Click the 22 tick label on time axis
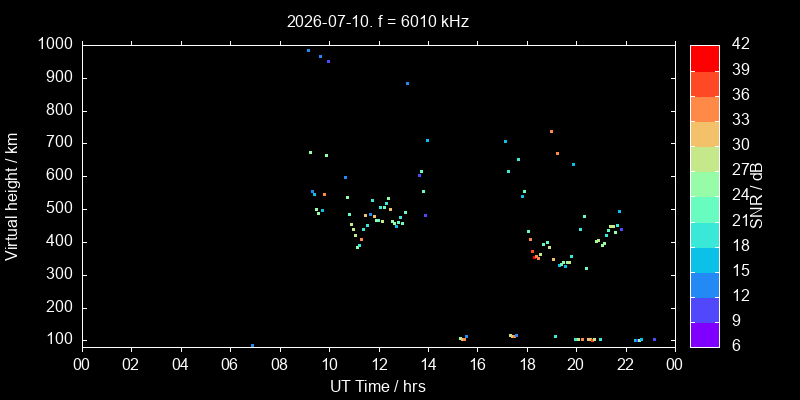 [x=626, y=364]
